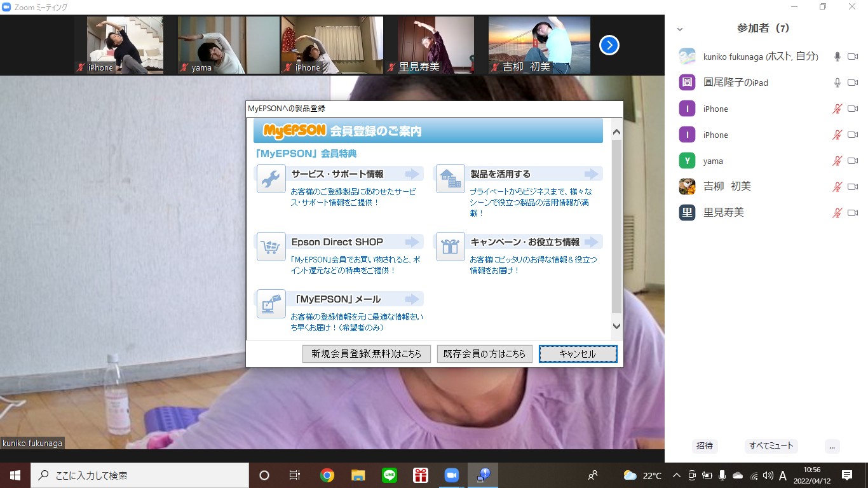Image resolution: width=868 pixels, height=488 pixels.
Task: Select yama video thumbnail
Action: click(228, 45)
